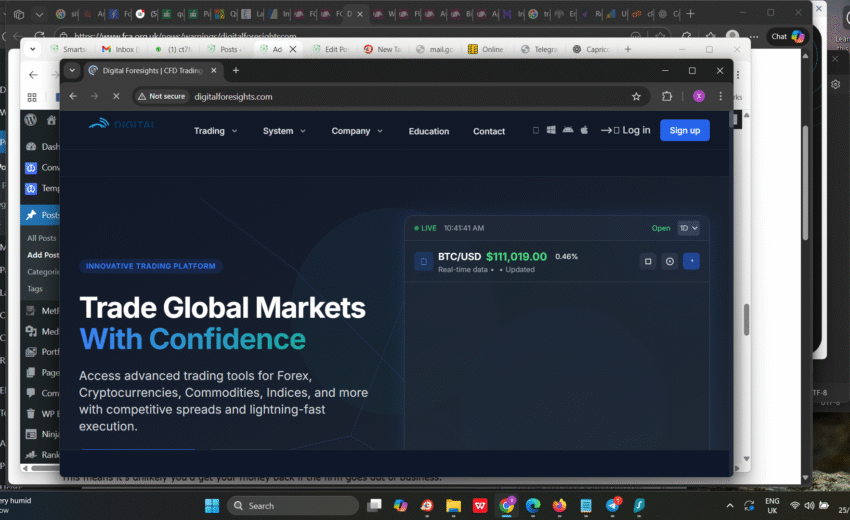Click the Innovative Trading Platform badge
This screenshot has width=850, height=520.
[x=151, y=266]
